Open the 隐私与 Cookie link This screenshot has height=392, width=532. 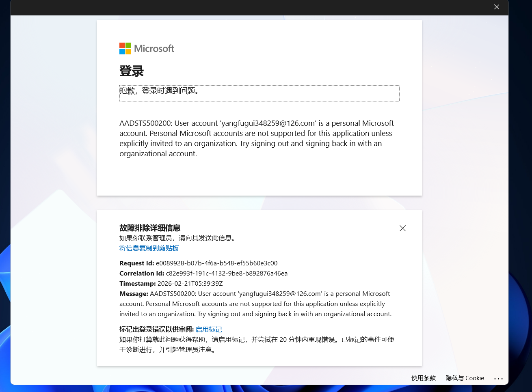coord(465,378)
